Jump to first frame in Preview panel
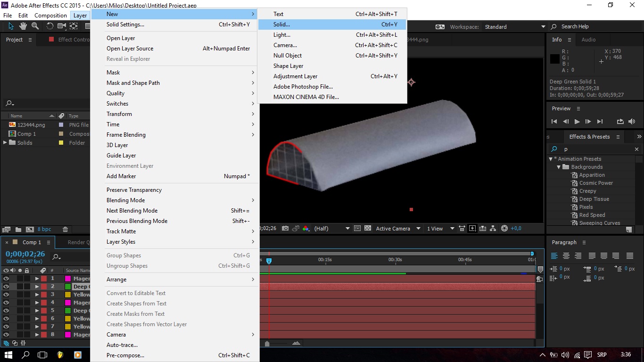The height and width of the screenshot is (362, 644). pos(554,121)
